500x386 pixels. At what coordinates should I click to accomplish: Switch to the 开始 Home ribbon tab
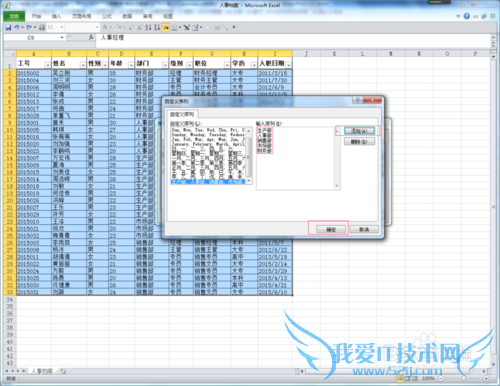(36, 16)
